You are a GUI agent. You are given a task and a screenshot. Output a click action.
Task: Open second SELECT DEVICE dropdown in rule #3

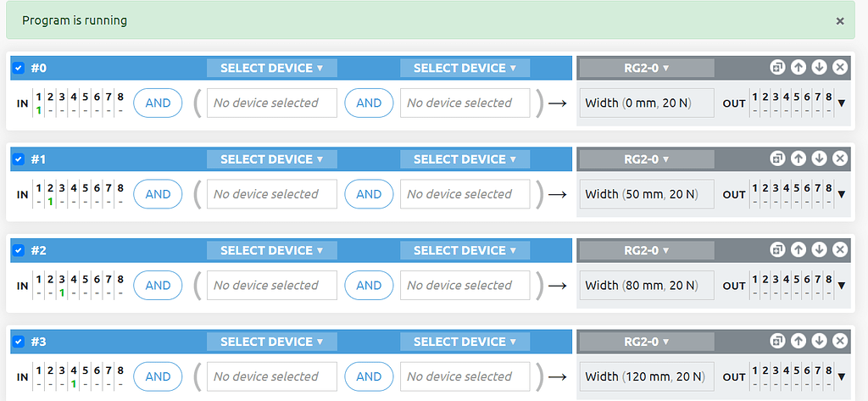click(x=465, y=341)
